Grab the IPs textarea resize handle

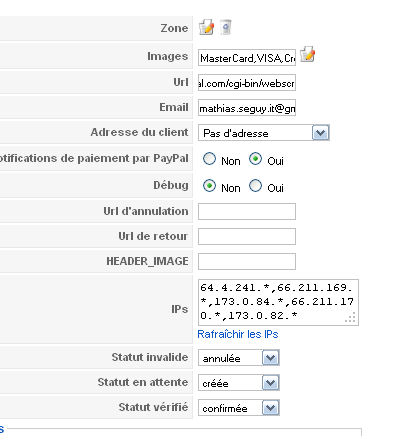coord(351,317)
